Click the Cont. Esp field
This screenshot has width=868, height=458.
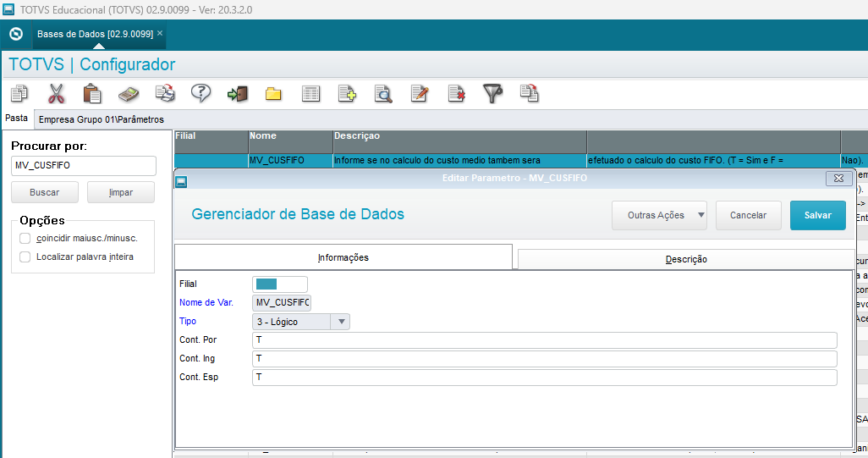coord(544,377)
